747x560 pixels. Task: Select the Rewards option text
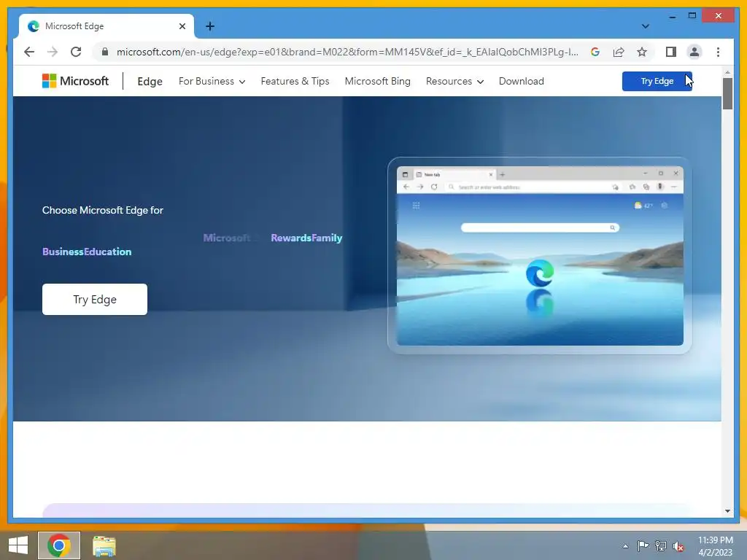(291, 238)
